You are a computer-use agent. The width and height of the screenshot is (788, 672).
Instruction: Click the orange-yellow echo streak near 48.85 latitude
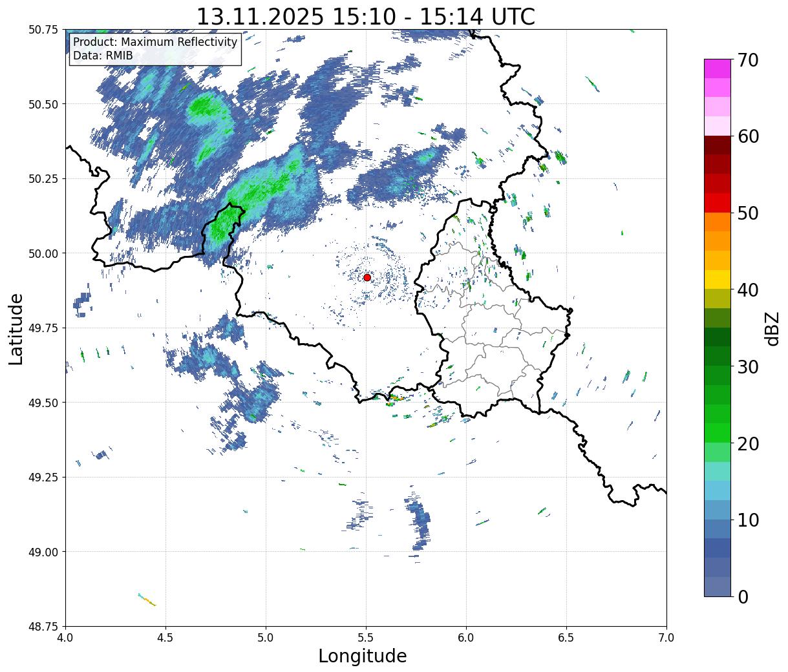147,600
